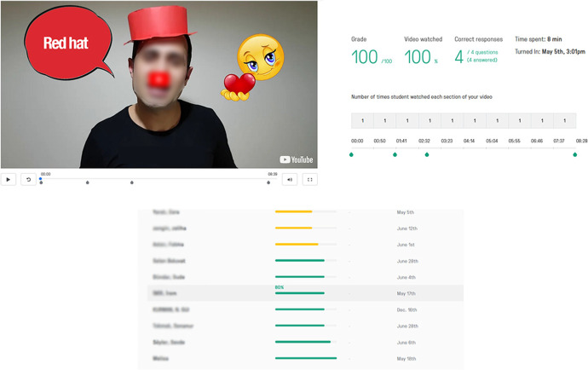Screen dimensions: 588x370
Task: Mute the video with the speaker icon
Action: (290, 180)
